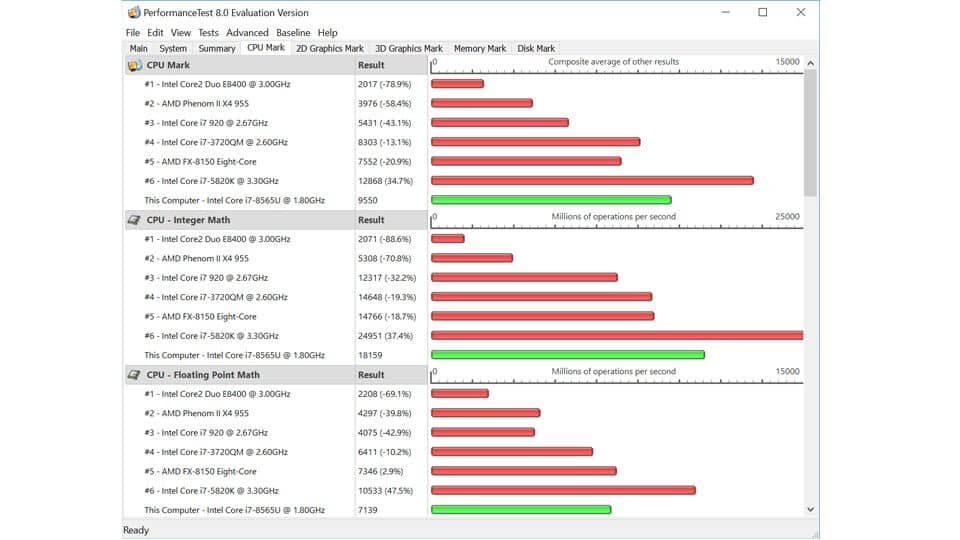This screenshot has height=540, width=960.
Task: Click the PerformanceTest app icon in title bar
Action: click(x=133, y=12)
